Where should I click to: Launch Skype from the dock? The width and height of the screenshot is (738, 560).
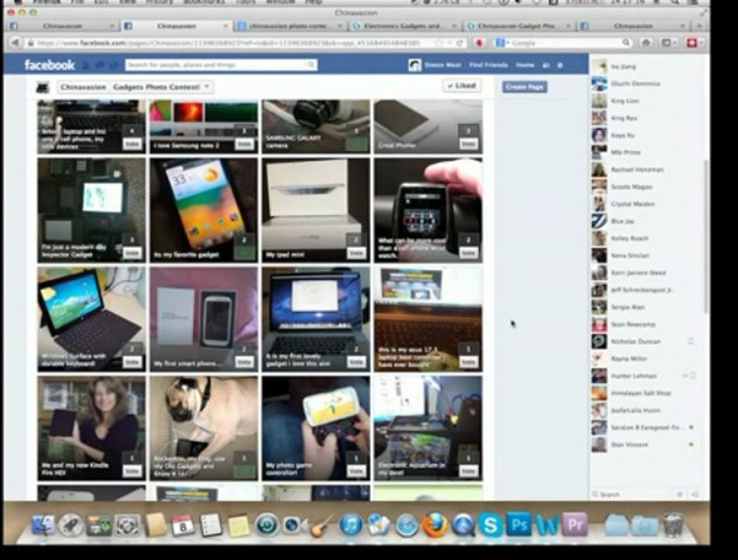point(491,525)
